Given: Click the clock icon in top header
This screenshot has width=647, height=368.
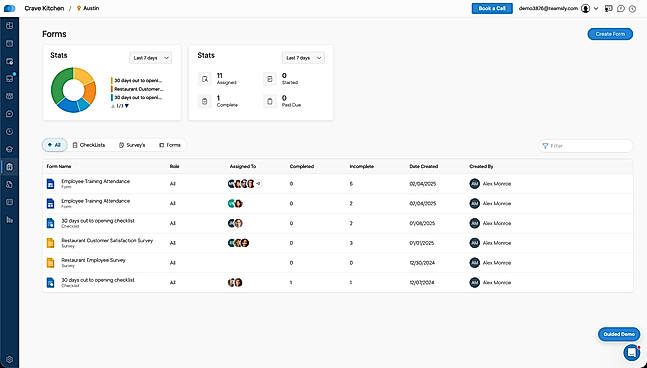Looking at the screenshot, I should pyautogui.click(x=633, y=9).
